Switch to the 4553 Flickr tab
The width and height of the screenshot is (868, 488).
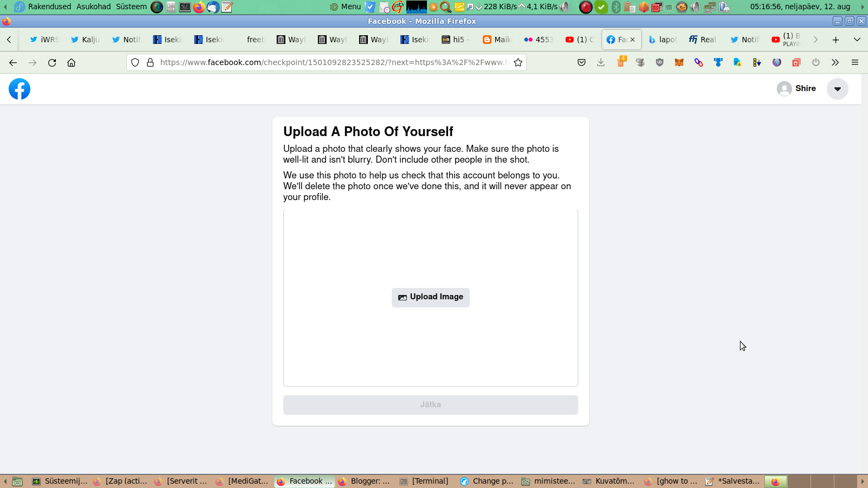(x=539, y=40)
